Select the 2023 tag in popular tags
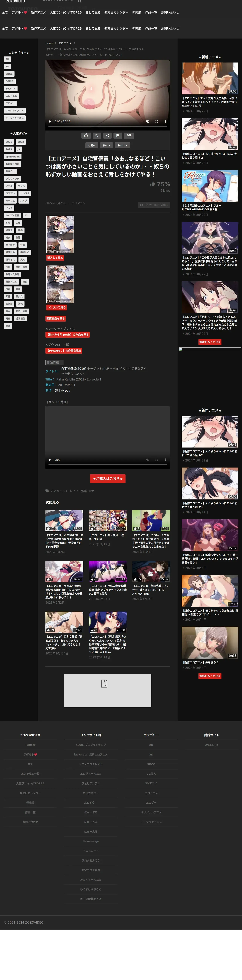This screenshot has width=242, height=980. click(9, 149)
